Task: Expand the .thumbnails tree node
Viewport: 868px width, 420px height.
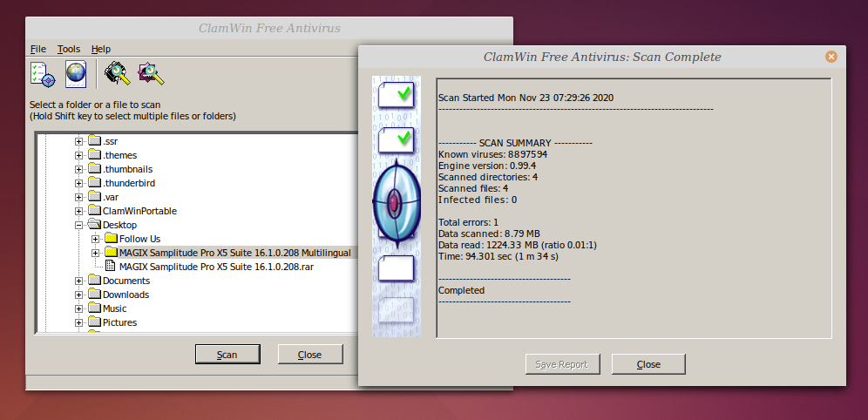Action: pos(78,169)
